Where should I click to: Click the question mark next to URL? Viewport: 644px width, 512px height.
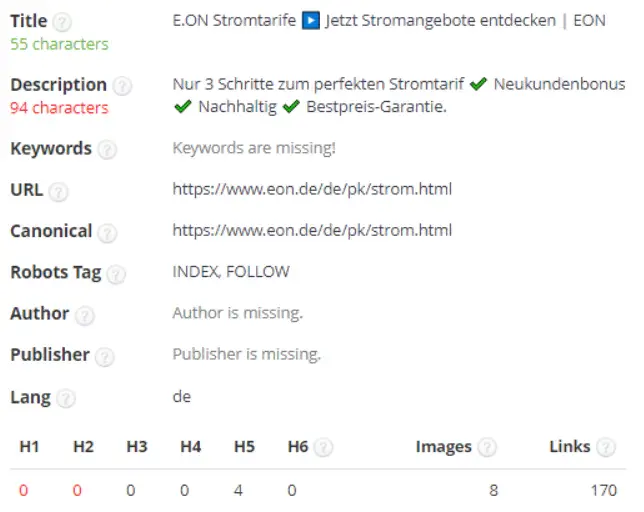coord(59,191)
